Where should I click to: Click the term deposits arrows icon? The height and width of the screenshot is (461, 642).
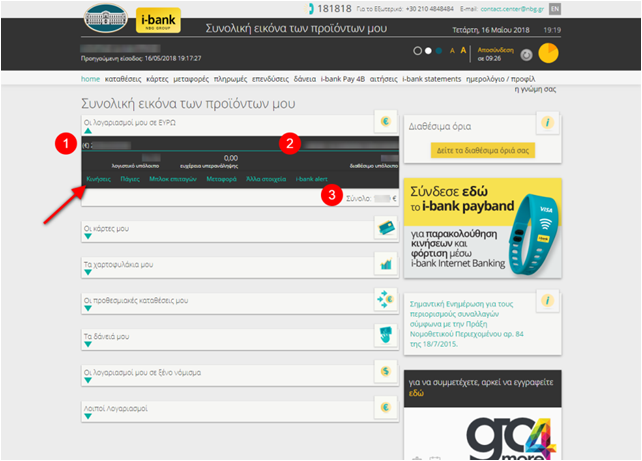coord(386,299)
